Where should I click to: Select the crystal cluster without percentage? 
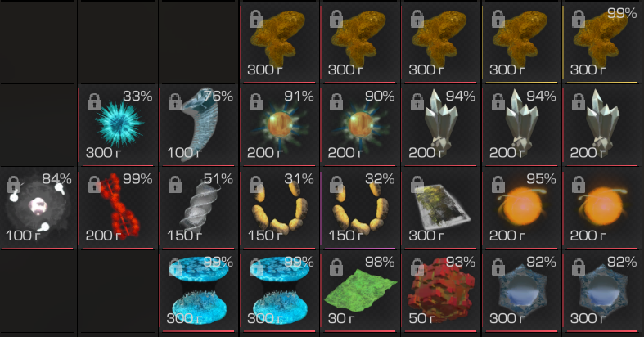(x=602, y=125)
